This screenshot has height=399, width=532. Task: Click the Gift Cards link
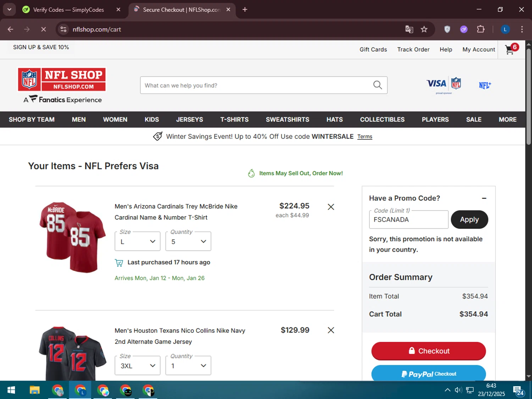[373, 49]
